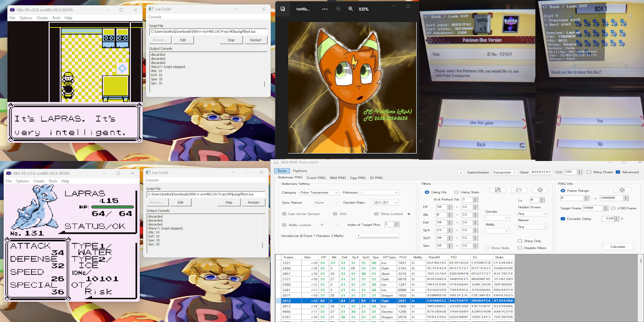Open the Pokemon dropdown in Stationary Setting
The image size is (644, 322).
pos(380,192)
